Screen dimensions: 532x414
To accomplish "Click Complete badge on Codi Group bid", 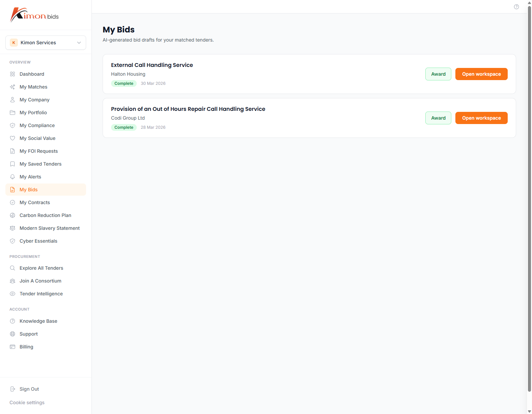I will click(124, 127).
